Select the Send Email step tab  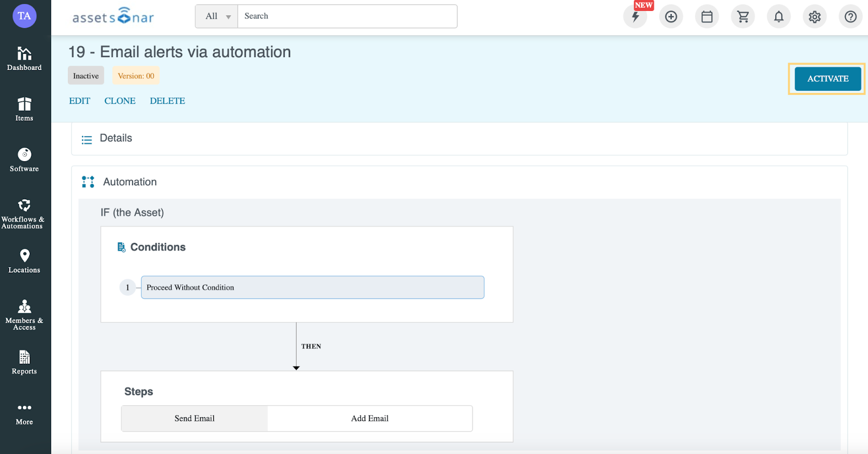tap(195, 418)
